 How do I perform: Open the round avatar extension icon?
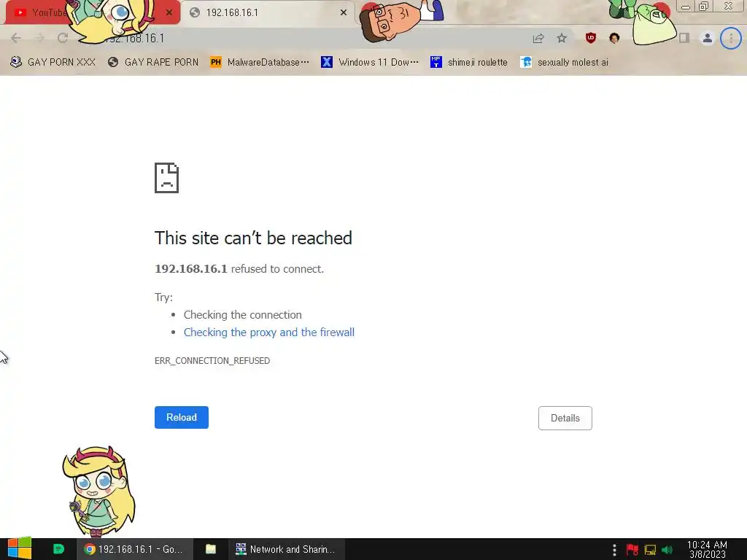click(x=614, y=38)
